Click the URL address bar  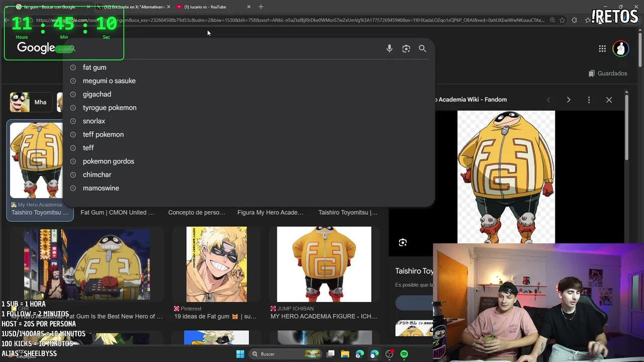click(x=289, y=20)
